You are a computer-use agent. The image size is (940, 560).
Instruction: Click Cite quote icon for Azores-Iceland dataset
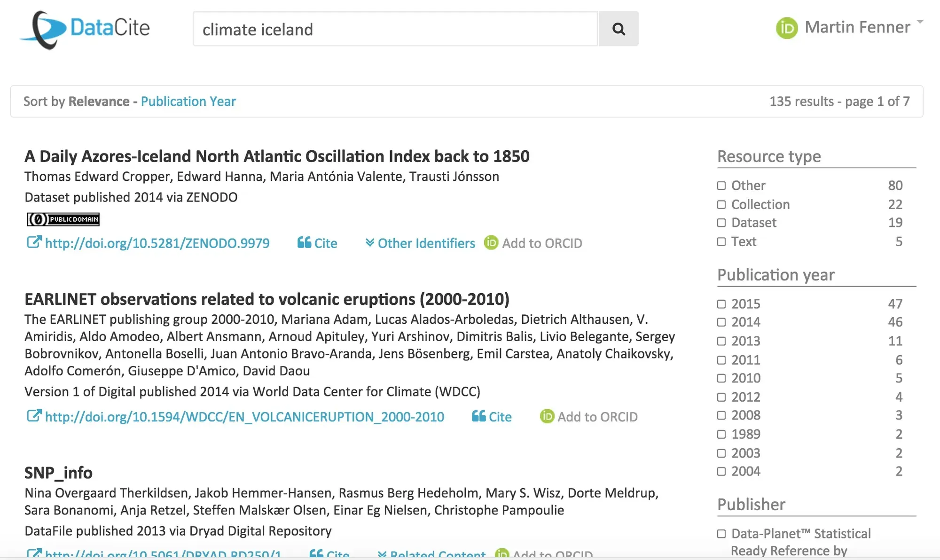305,242
